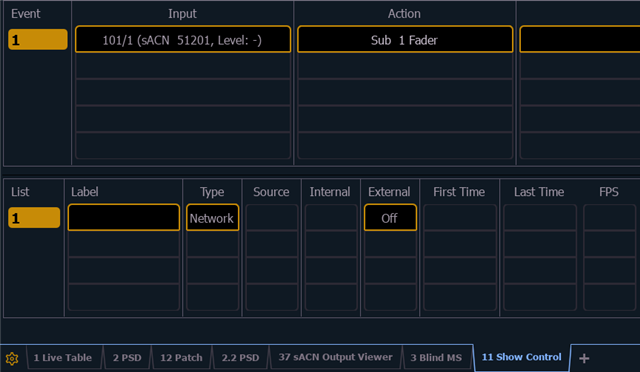This screenshot has height=372, width=640.
Task: Select show control list number 1
Action: click(x=34, y=218)
